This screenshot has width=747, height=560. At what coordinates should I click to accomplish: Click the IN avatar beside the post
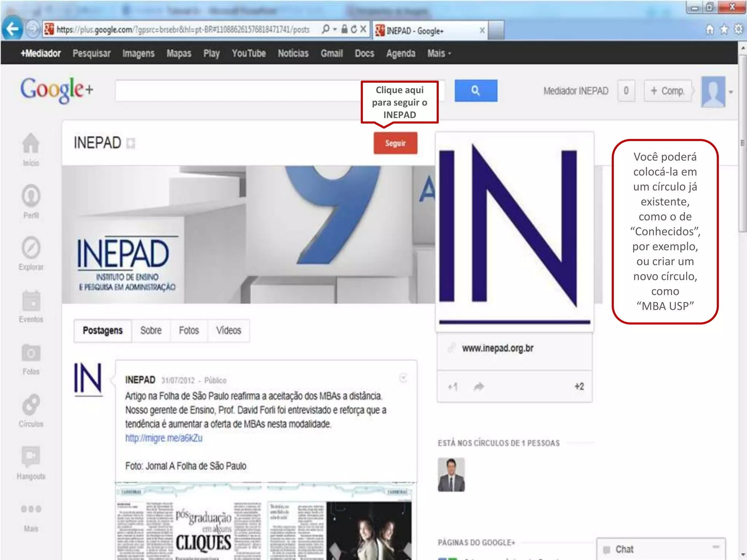(x=88, y=379)
